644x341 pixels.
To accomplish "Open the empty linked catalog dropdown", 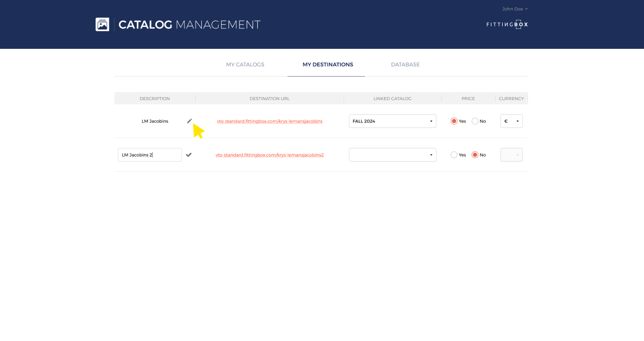I will pyautogui.click(x=392, y=155).
